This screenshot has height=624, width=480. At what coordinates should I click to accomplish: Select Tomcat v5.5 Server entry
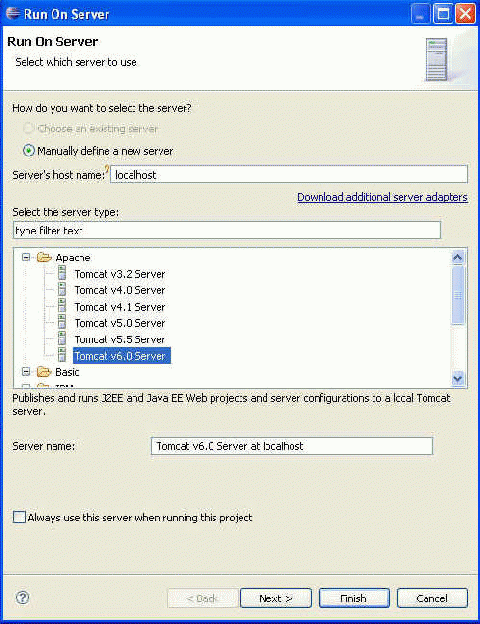point(119,339)
